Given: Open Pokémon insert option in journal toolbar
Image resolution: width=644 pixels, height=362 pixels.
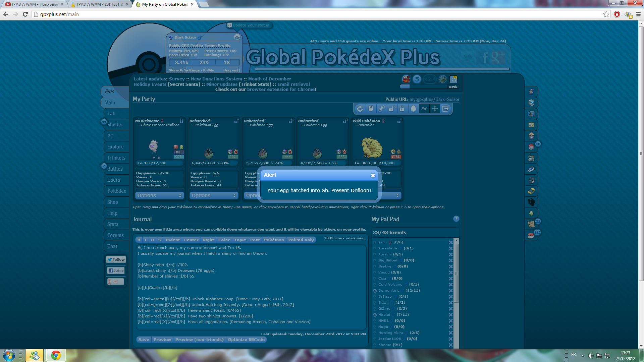Looking at the screenshot, I should [x=274, y=240].
